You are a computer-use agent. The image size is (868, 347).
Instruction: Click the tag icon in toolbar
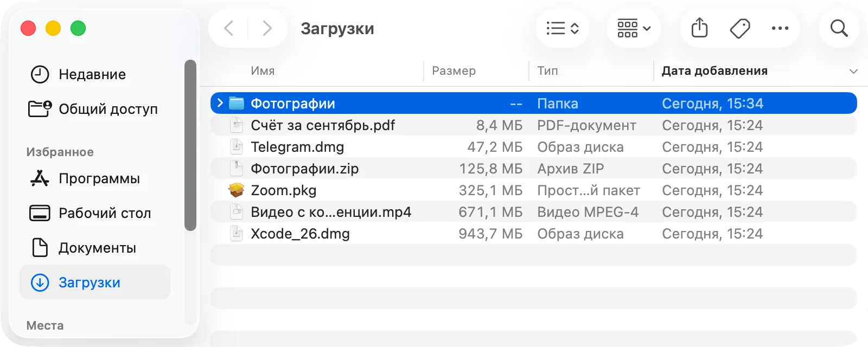pos(740,28)
